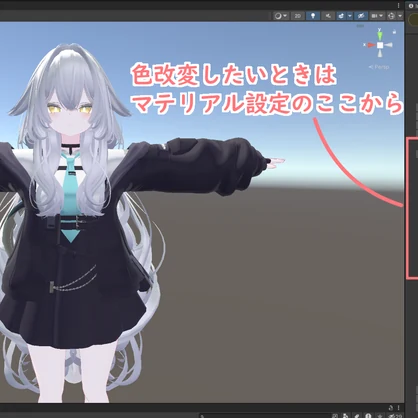418x418 pixels.
Task: Click the center cube of the orientation gizmo
Action: [x=380, y=45]
